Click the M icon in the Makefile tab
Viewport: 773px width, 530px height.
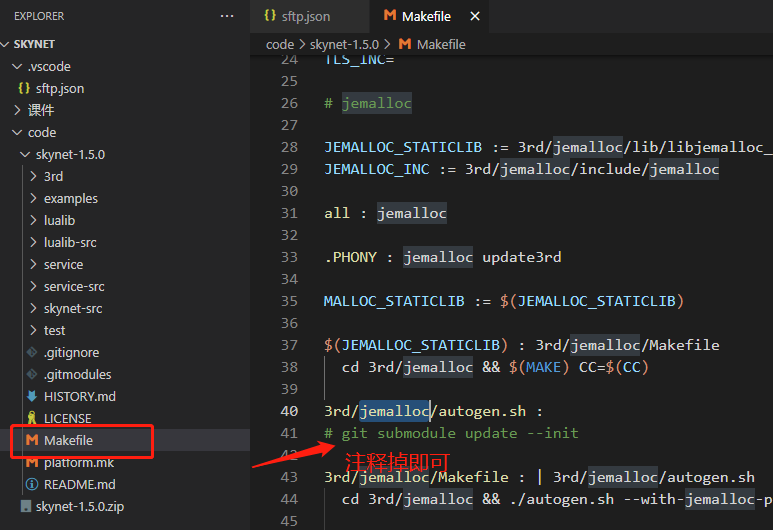390,15
